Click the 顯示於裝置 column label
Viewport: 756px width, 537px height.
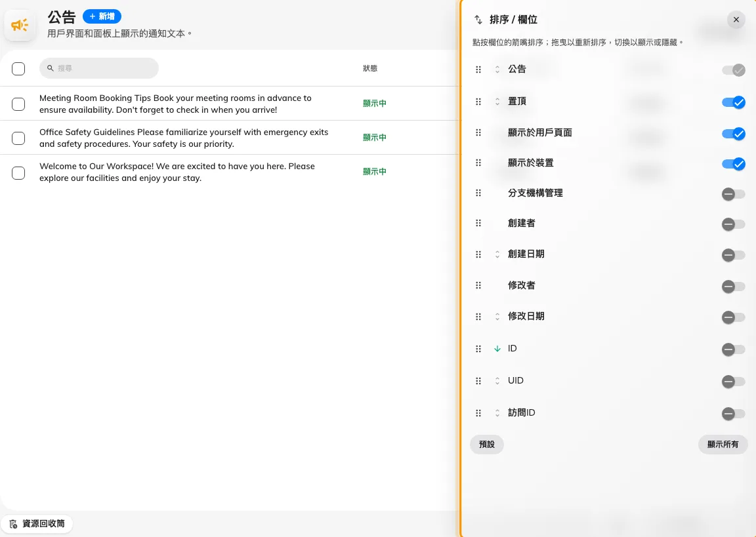coord(530,163)
